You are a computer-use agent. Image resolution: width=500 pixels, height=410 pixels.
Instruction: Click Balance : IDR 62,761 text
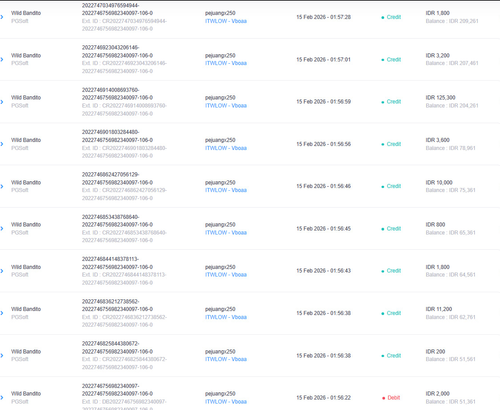[x=450, y=317]
